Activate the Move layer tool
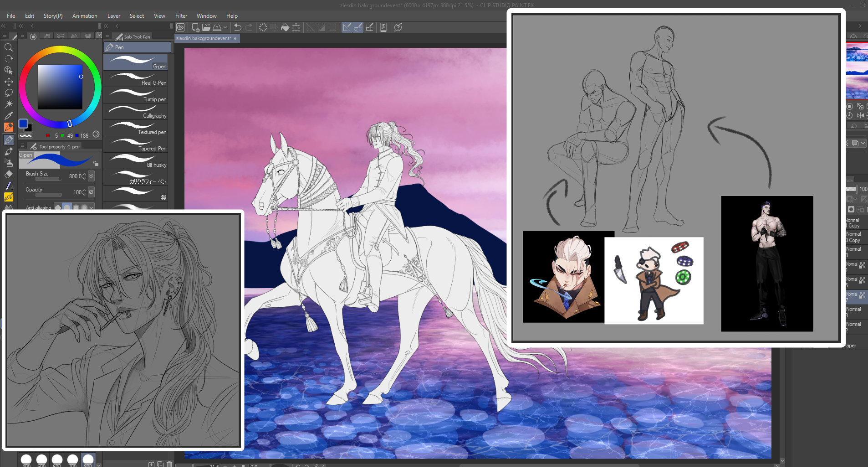The image size is (868, 470). click(x=9, y=82)
